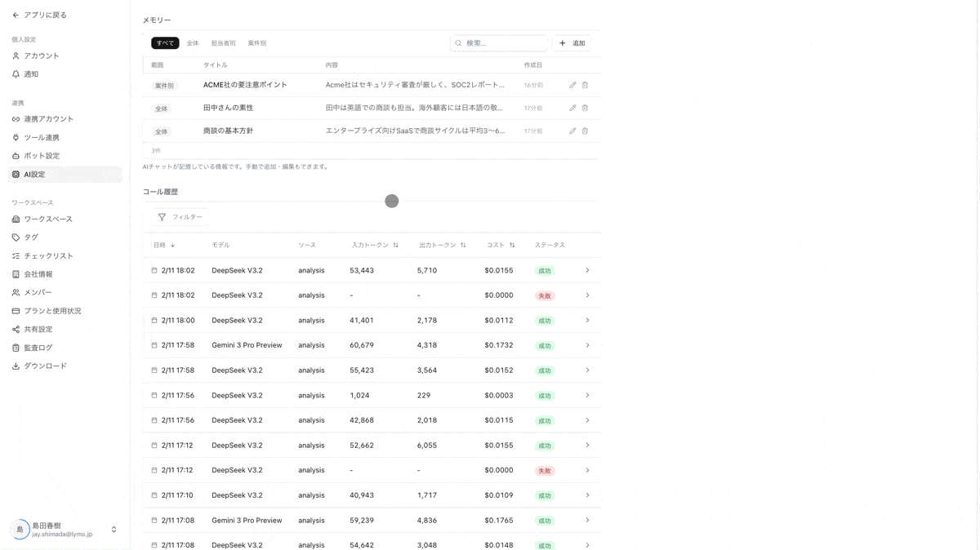
Task: Open user account switcher for 島田春樹
Action: coord(114,530)
